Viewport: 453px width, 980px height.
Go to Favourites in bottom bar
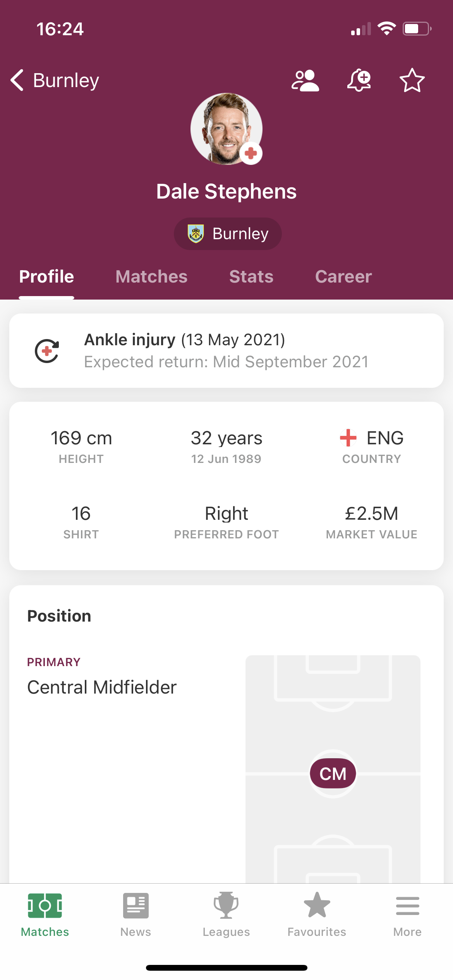pyautogui.click(x=317, y=915)
